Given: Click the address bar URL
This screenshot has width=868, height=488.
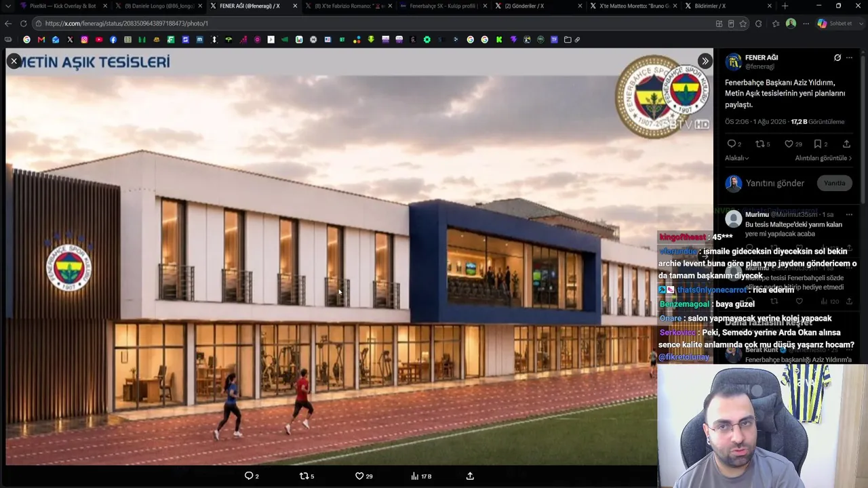Looking at the screenshot, I should coord(126,23).
